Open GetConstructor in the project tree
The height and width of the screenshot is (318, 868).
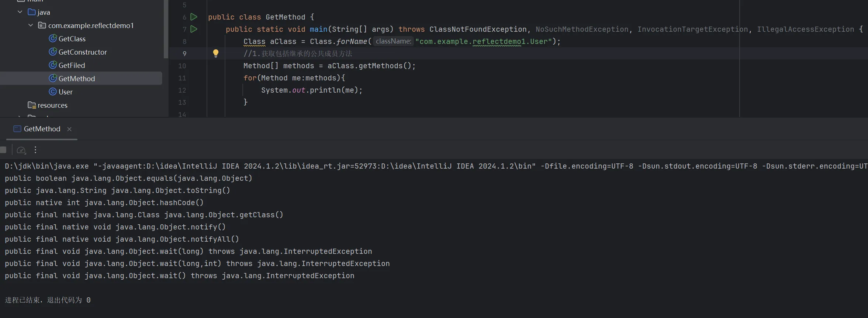pyautogui.click(x=82, y=52)
